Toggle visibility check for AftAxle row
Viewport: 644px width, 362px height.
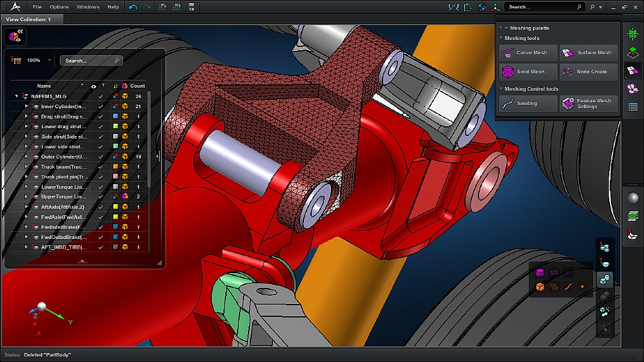click(x=100, y=207)
